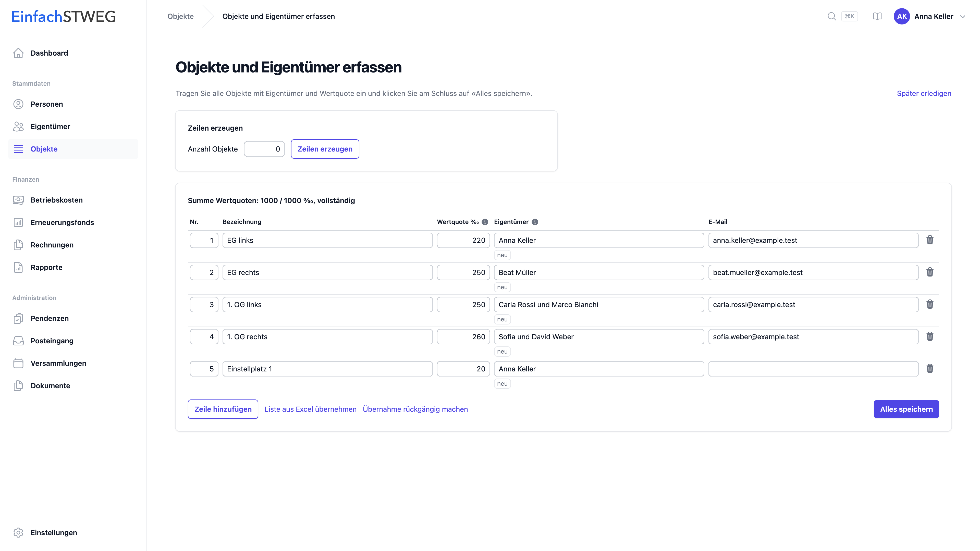The height and width of the screenshot is (551, 980).
Task: Open Dokumente in the sidebar
Action: pyautogui.click(x=73, y=386)
